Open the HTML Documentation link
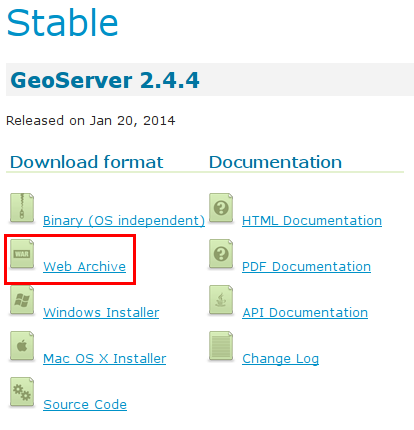 [x=312, y=221]
